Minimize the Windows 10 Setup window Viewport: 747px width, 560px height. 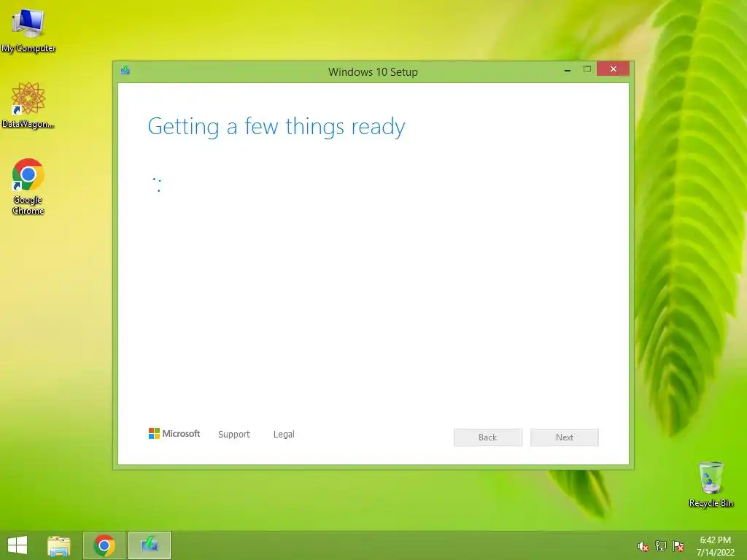point(568,70)
